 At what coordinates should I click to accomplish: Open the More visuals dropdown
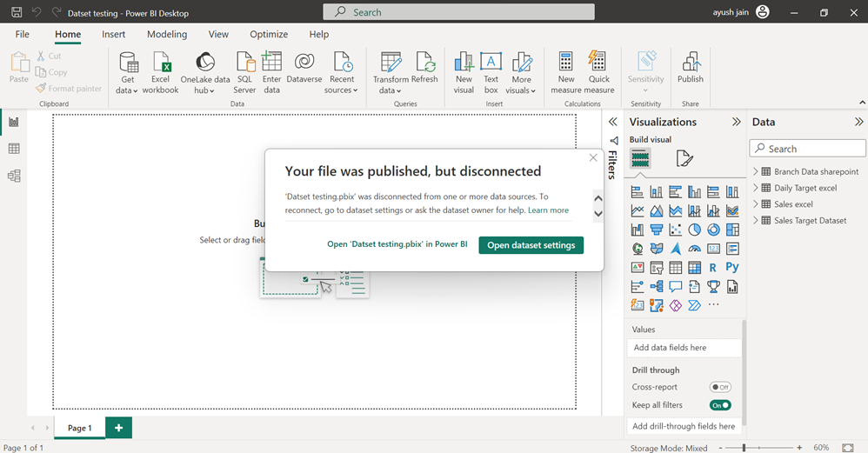coord(521,73)
